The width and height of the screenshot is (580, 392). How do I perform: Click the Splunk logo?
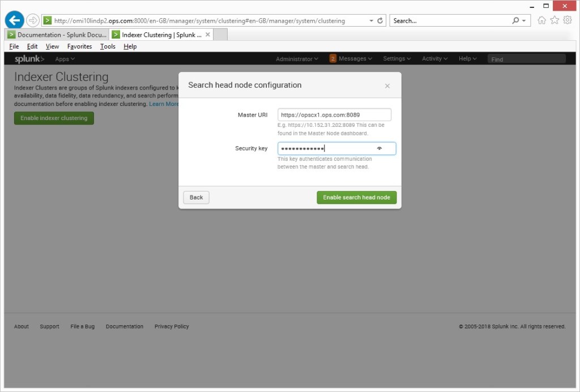(28, 58)
